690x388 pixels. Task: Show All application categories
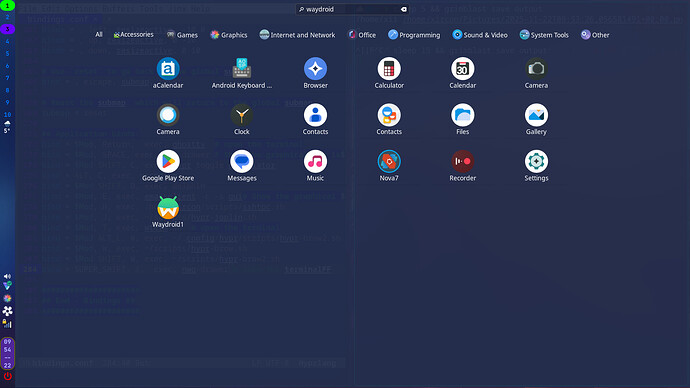pos(99,34)
